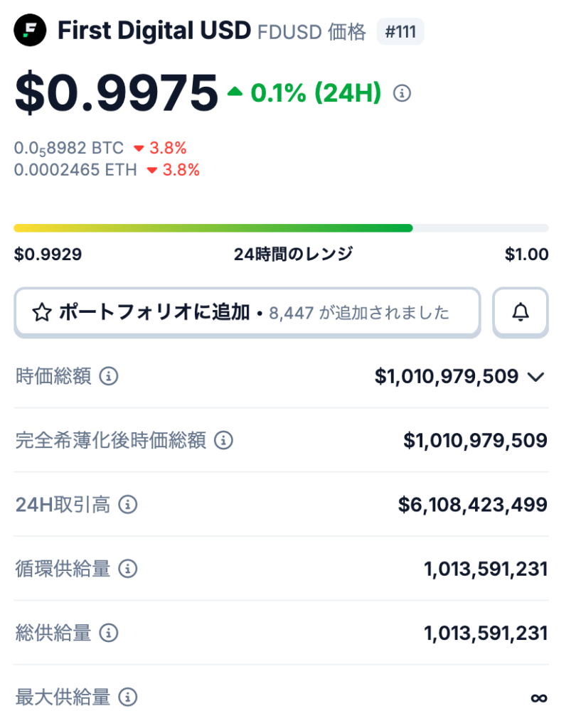Click info icon next to 完全希薄化後時価総額
The height and width of the screenshot is (728, 581).
(x=223, y=441)
